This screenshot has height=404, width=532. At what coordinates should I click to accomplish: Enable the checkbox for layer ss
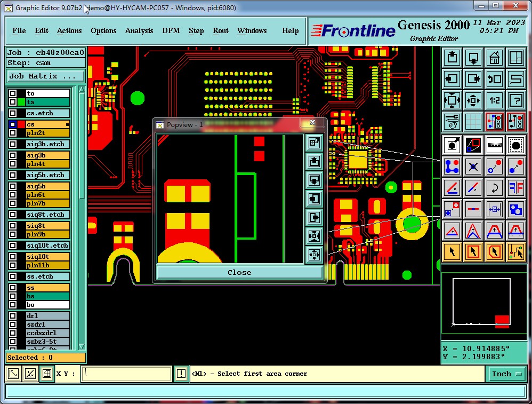[x=13, y=288]
